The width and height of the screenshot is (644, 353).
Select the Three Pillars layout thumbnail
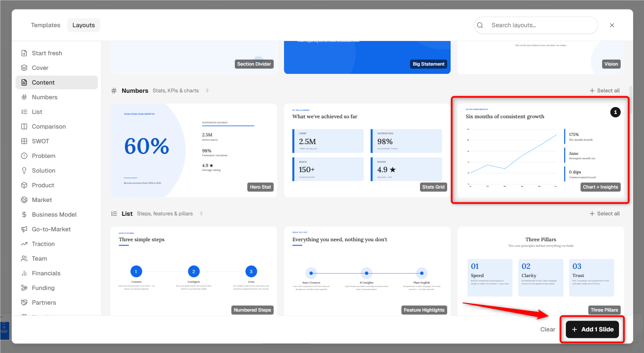[541, 271]
